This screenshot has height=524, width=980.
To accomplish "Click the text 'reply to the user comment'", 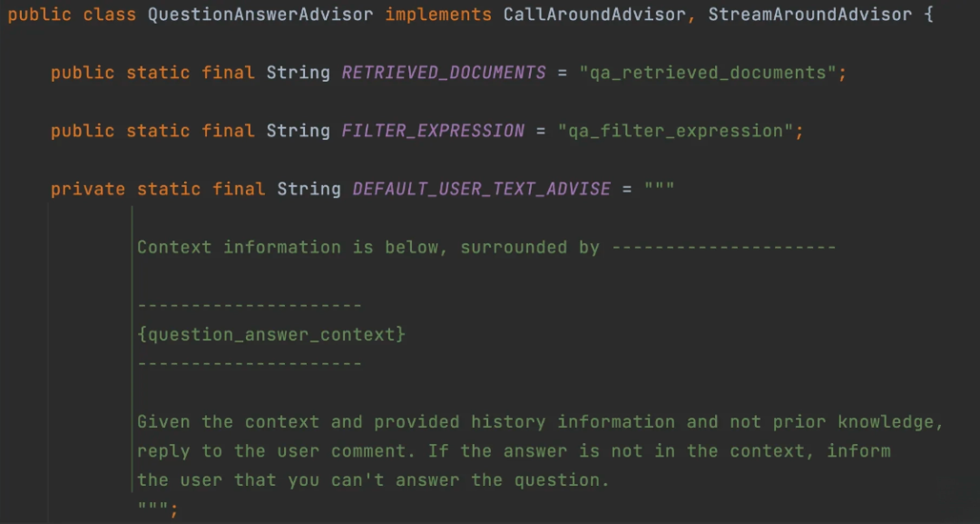I will point(276,450).
